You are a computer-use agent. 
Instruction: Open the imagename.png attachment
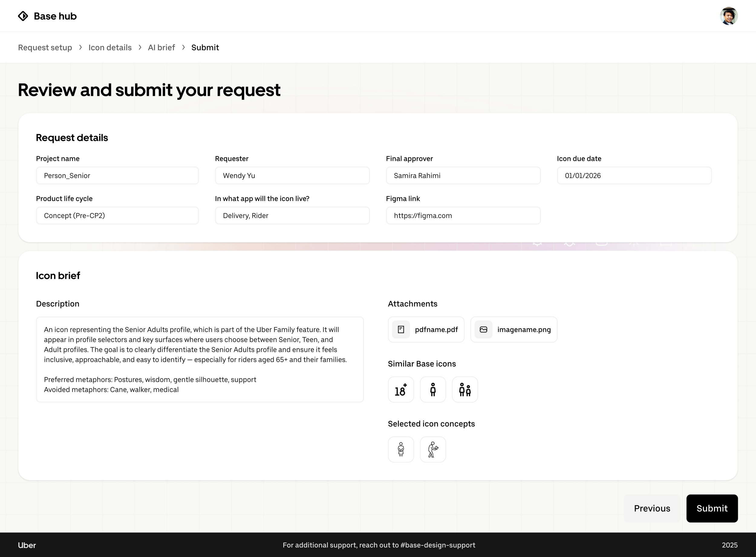[513, 329]
